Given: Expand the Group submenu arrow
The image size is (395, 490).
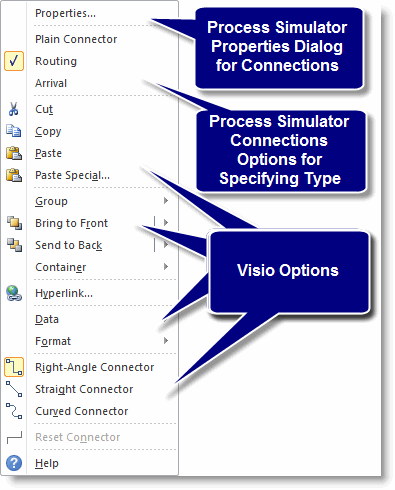Looking at the screenshot, I should (166, 201).
